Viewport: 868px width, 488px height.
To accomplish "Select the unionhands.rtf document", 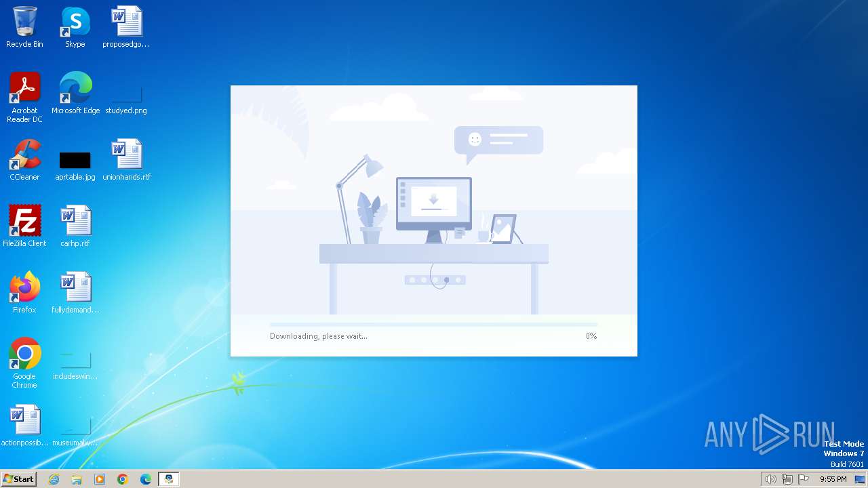I will tap(126, 160).
